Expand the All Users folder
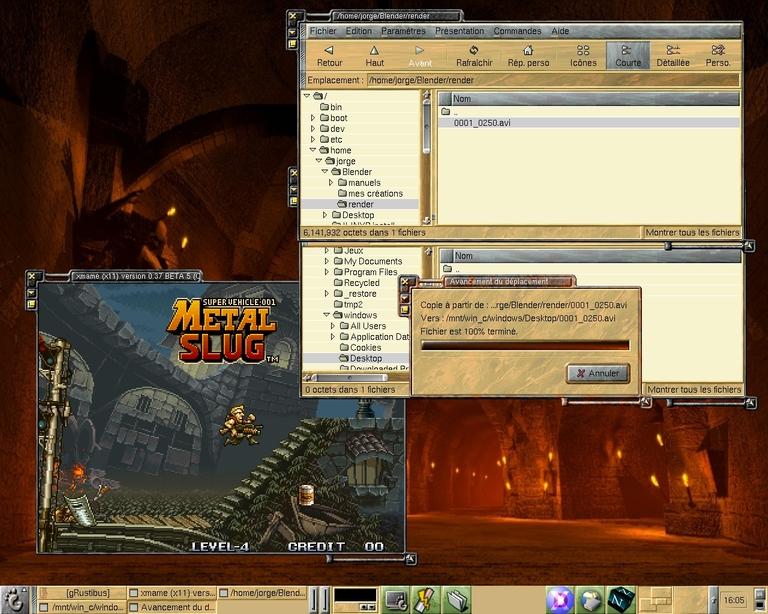 [x=333, y=326]
